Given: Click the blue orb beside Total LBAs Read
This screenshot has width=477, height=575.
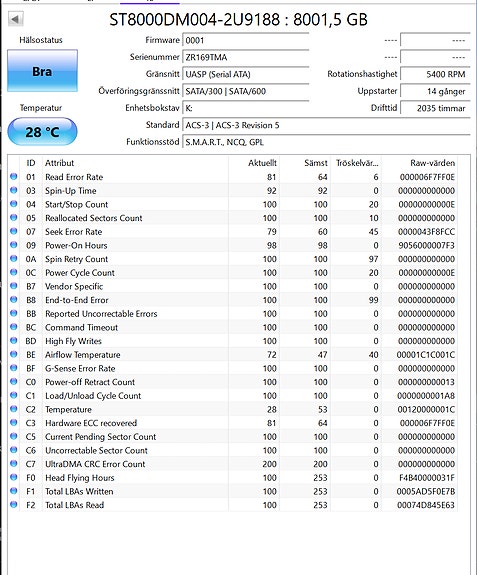Looking at the screenshot, I should [14, 505].
